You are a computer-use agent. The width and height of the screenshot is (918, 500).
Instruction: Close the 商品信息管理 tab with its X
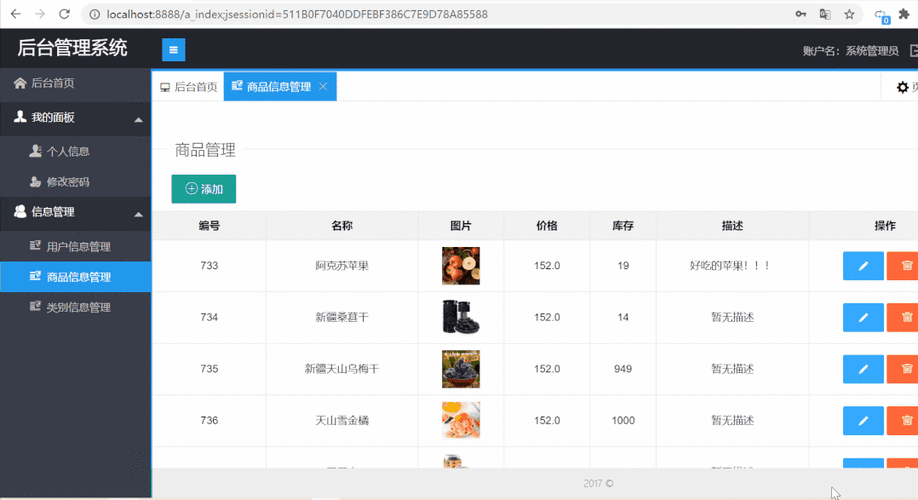point(323,87)
